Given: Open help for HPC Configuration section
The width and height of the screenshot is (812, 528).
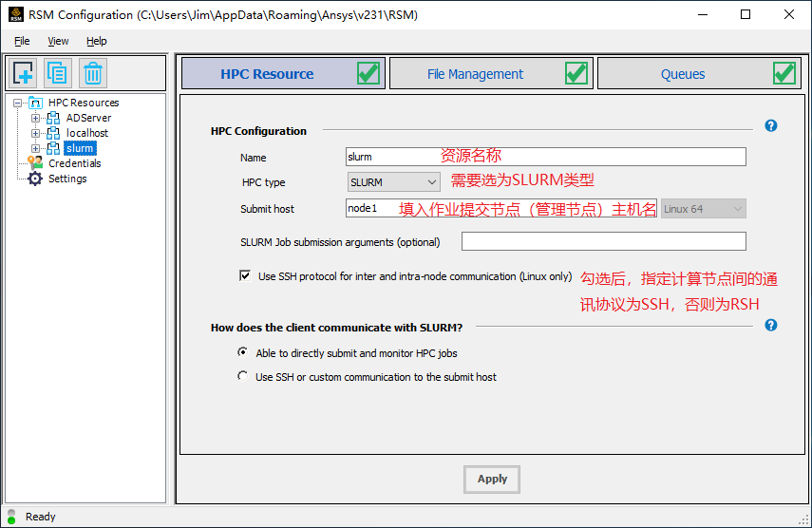Looking at the screenshot, I should (770, 125).
